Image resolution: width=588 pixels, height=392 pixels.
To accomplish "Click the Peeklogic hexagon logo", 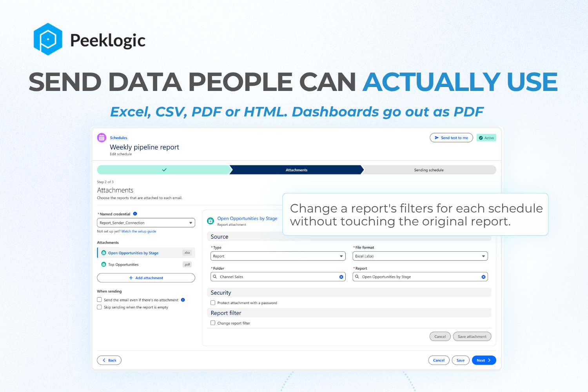I will (48, 39).
